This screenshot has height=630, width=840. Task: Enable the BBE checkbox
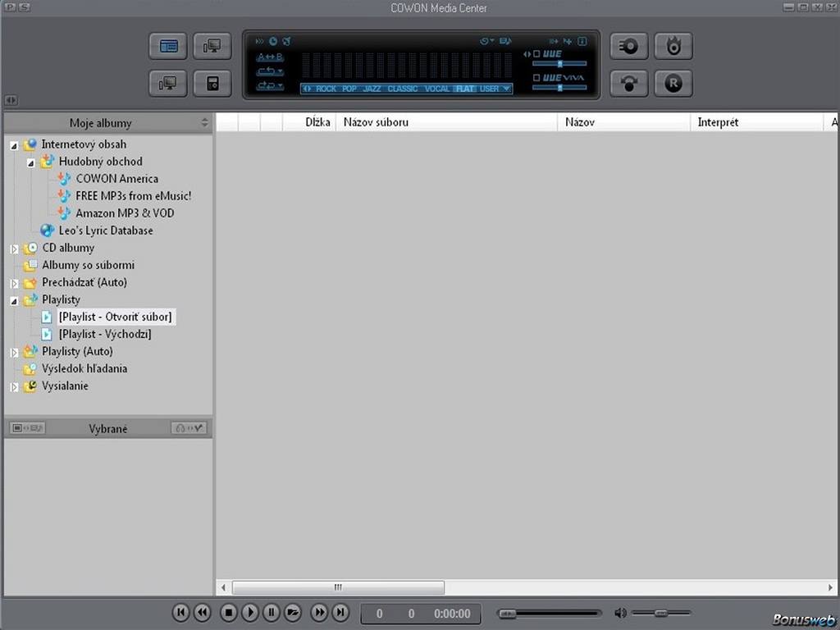(536, 54)
